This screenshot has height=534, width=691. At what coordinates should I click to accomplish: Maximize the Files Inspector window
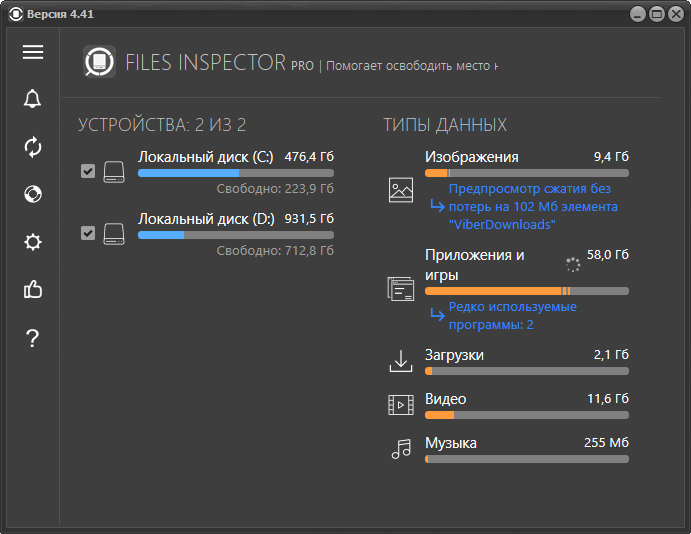pos(657,15)
